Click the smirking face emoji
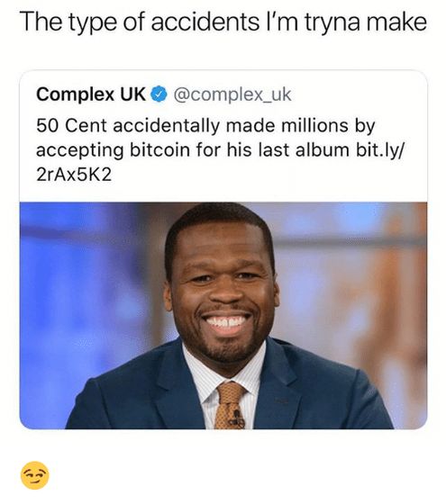The image size is (446, 504). [35, 475]
